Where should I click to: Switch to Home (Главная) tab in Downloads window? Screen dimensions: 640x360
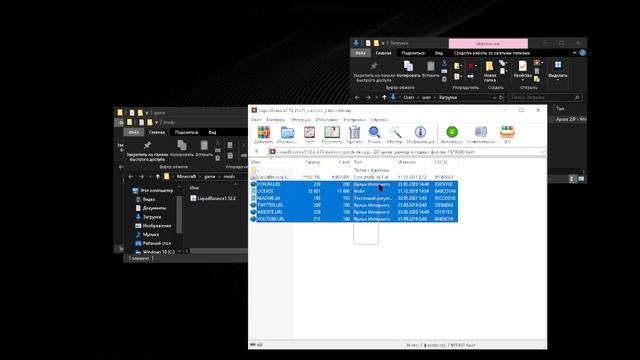tap(383, 53)
